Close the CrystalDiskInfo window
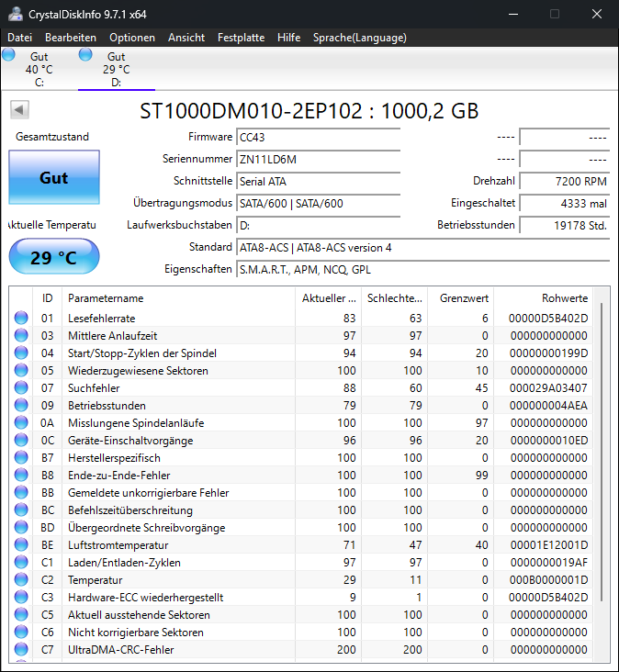Viewport: 619px width, 672px height. point(597,14)
